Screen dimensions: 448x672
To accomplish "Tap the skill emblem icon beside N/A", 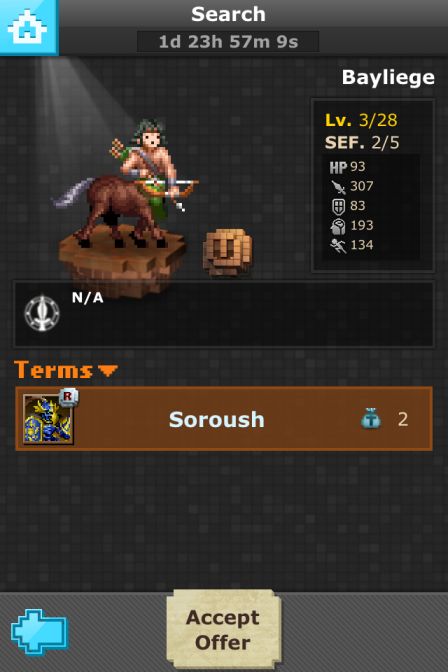I will (42, 313).
